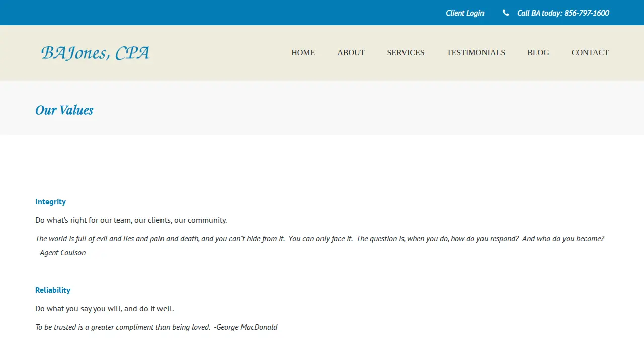Go to the HOME menu item
The width and height of the screenshot is (644, 362).
[x=303, y=52]
